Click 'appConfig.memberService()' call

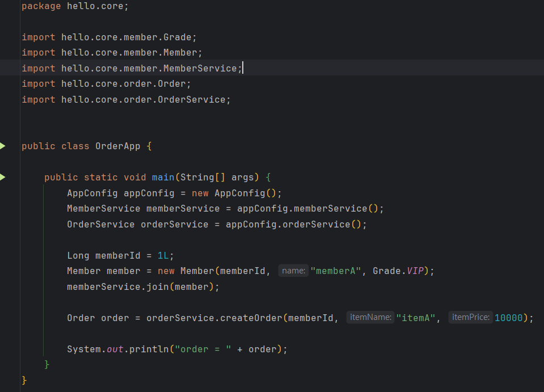coord(307,209)
